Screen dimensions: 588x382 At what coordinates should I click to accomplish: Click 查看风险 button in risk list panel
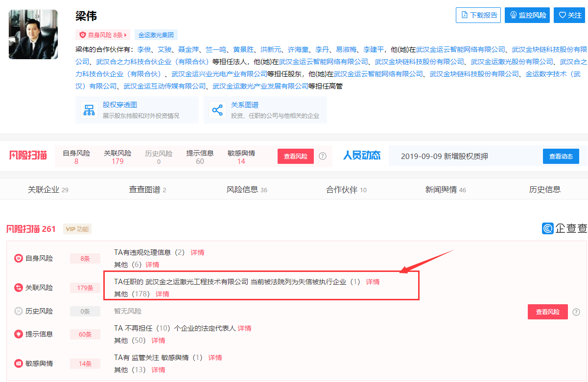click(x=547, y=312)
